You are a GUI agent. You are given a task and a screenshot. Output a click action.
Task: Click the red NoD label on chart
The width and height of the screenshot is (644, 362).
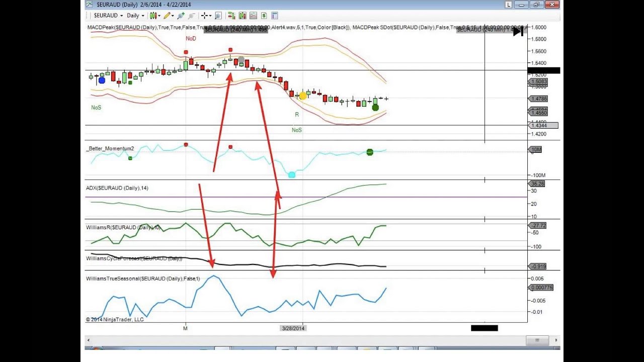pyautogui.click(x=191, y=39)
